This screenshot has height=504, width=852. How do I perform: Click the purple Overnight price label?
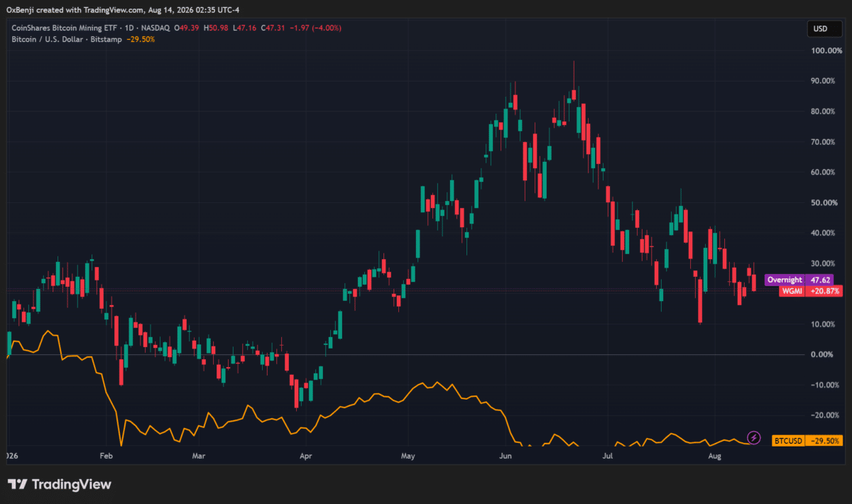point(785,280)
